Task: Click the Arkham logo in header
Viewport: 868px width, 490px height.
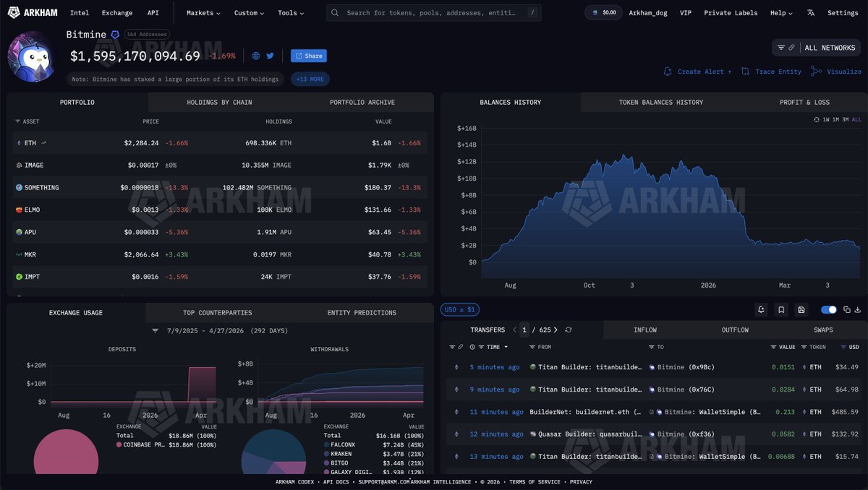Action: click(33, 12)
